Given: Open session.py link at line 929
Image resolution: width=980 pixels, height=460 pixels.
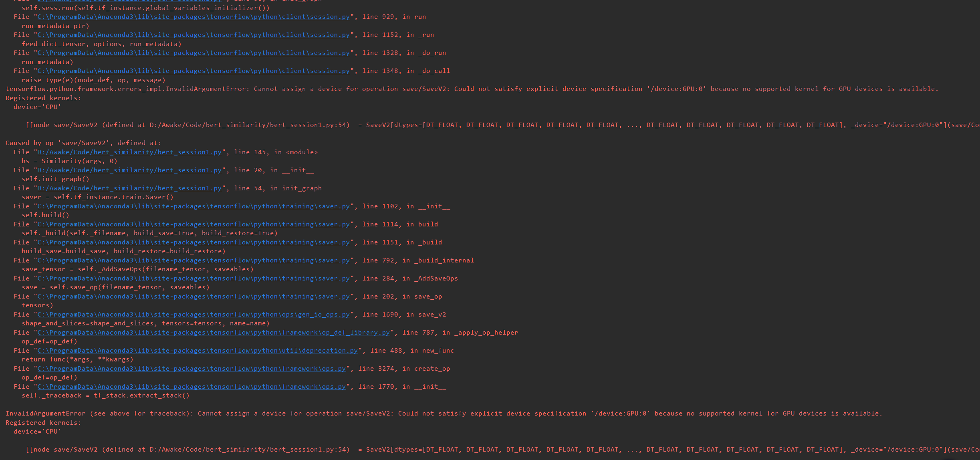Looking at the screenshot, I should 193,16.
